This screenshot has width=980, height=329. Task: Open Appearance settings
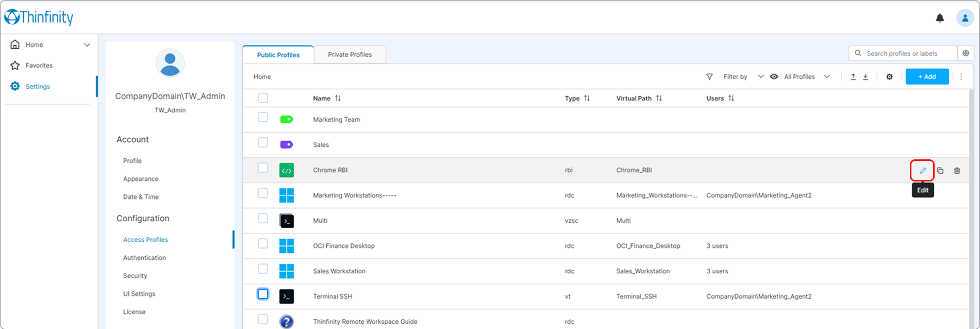click(x=141, y=179)
